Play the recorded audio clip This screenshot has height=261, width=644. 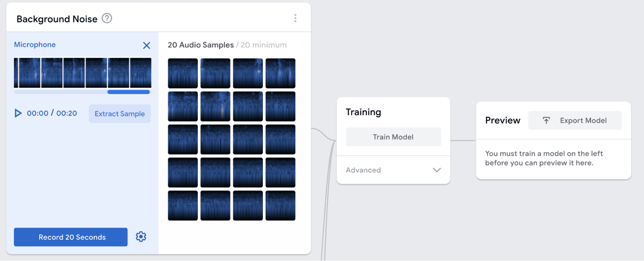[18, 113]
